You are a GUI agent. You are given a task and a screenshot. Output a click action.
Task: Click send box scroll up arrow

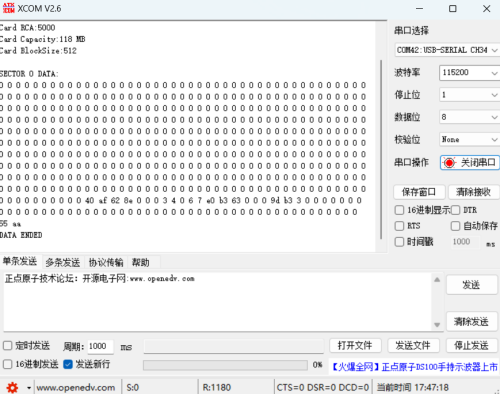[x=437, y=280]
